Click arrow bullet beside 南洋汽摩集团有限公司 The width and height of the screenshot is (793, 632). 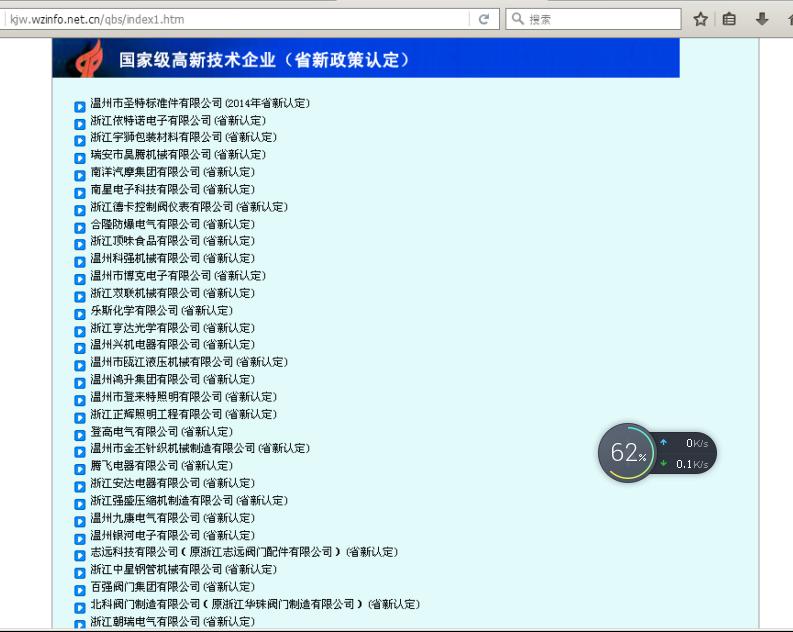[80, 175]
